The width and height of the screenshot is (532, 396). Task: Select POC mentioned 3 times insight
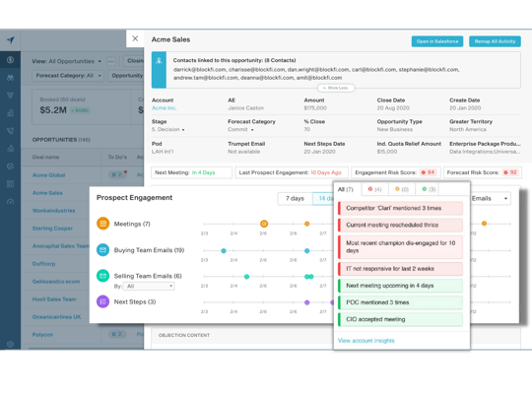pos(400,302)
